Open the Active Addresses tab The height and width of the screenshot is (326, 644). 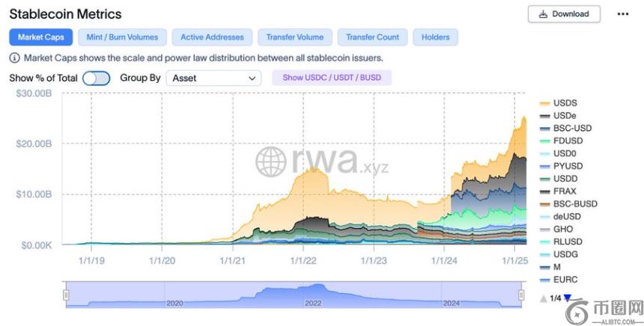212,37
